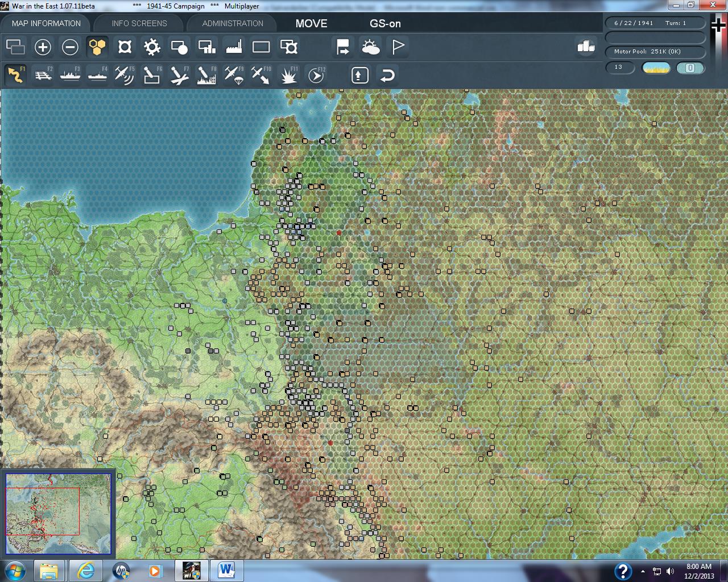This screenshot has height=582, width=728.
Task: Zoom in with the plus icon
Action: coord(43,47)
